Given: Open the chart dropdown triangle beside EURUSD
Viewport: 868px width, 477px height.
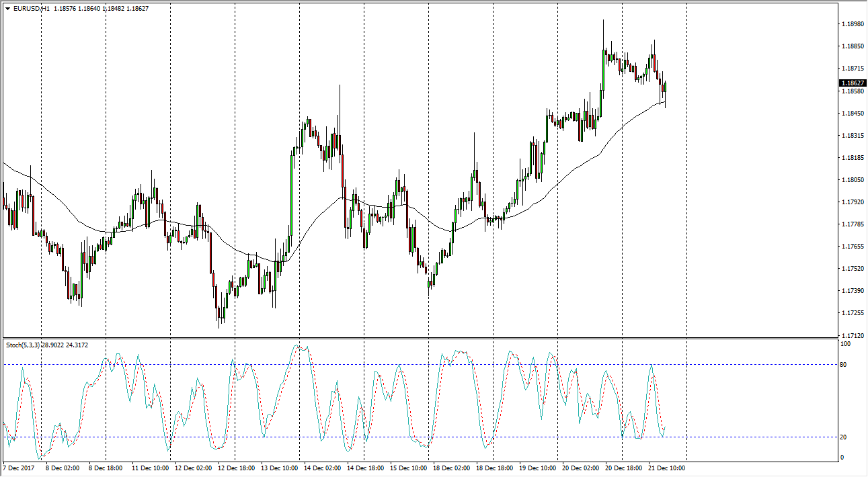Looking at the screenshot, I should coord(7,9).
